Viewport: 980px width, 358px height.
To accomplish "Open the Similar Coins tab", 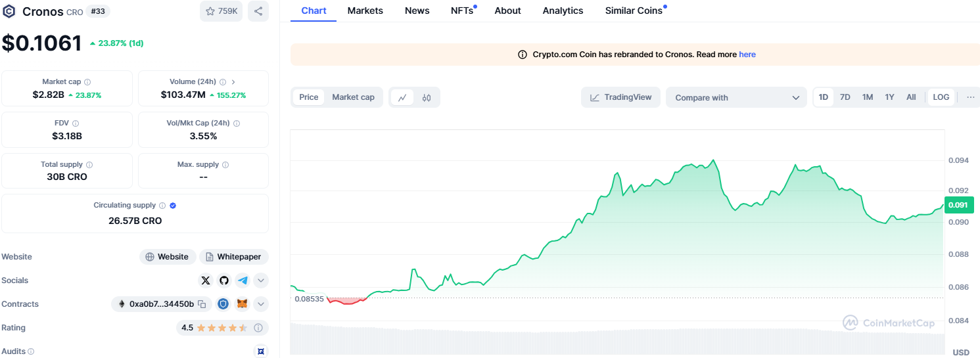I will [x=634, y=11].
